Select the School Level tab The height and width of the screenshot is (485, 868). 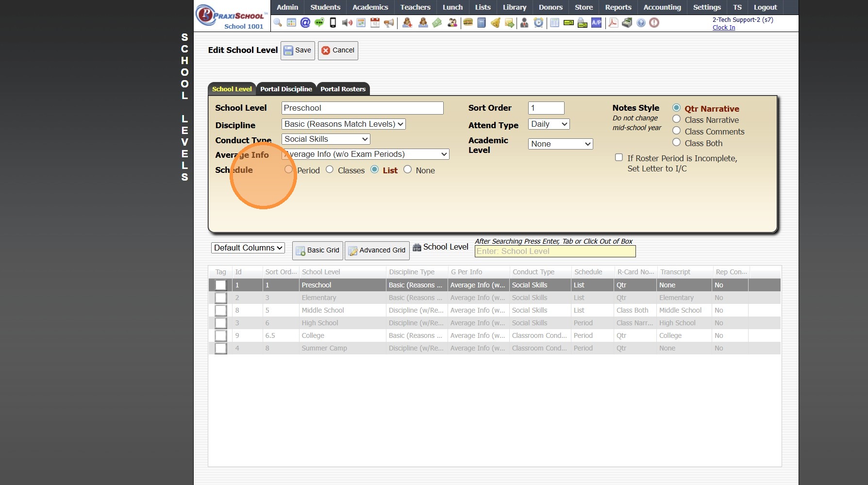click(x=232, y=89)
